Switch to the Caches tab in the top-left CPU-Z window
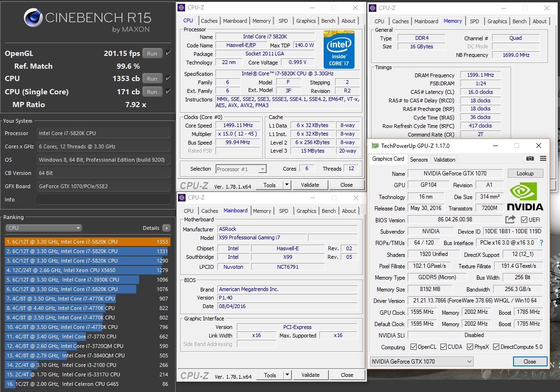Screen dimensions: 560x392 coord(209,21)
